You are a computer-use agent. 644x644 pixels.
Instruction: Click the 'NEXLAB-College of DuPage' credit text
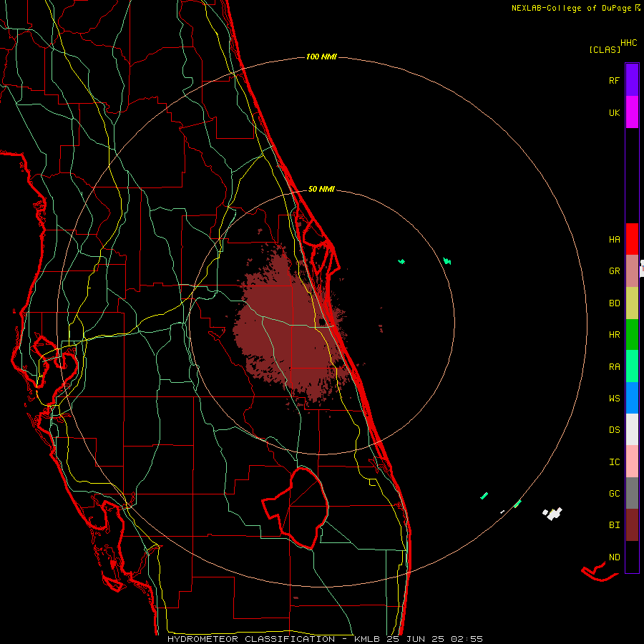[x=571, y=8]
